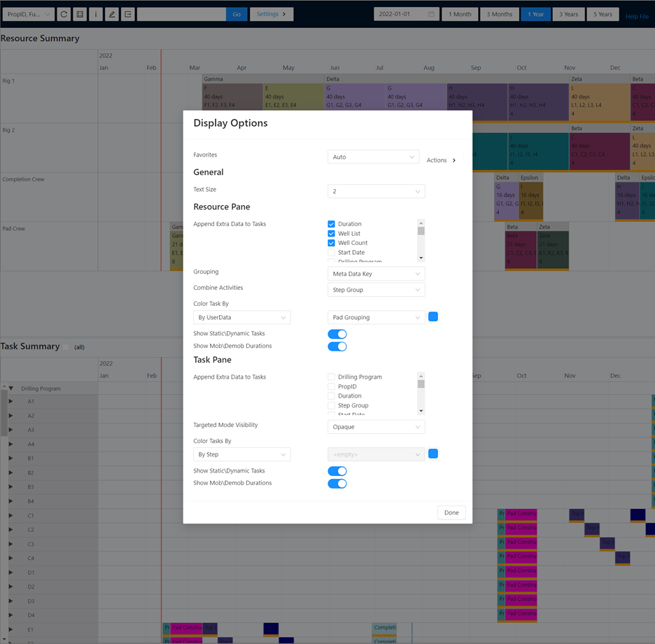Switch to the 5 Years timeline view

pyautogui.click(x=603, y=14)
